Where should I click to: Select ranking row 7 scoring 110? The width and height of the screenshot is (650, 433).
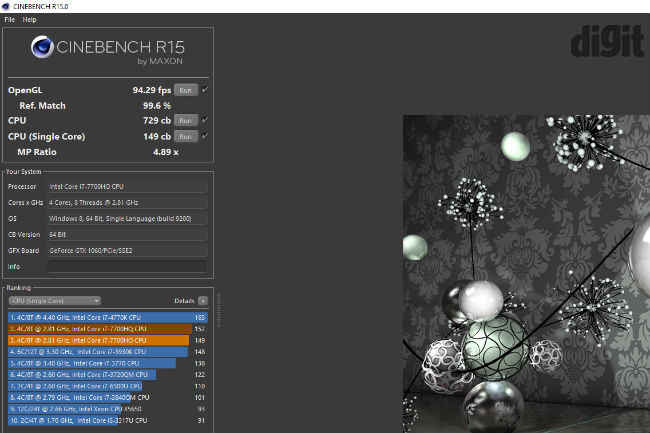point(108,386)
